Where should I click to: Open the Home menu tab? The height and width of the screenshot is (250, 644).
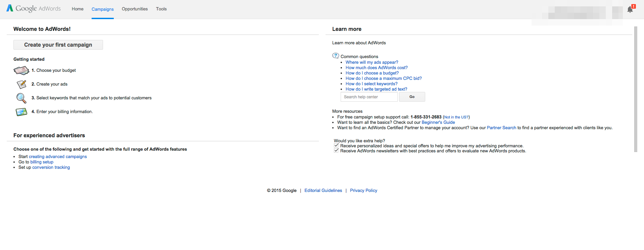tap(78, 9)
